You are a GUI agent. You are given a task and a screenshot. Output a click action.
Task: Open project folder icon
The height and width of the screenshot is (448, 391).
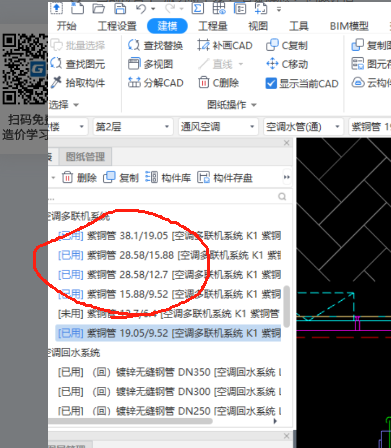(x=99, y=8)
